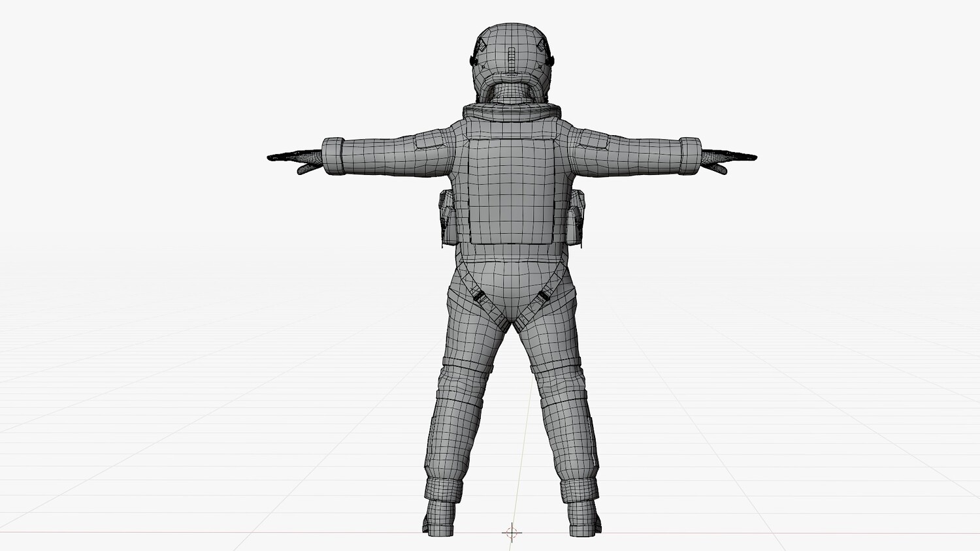Select the rectangular back armor plate
Image resolution: width=980 pixels, height=551 pixels.
[x=512, y=191]
